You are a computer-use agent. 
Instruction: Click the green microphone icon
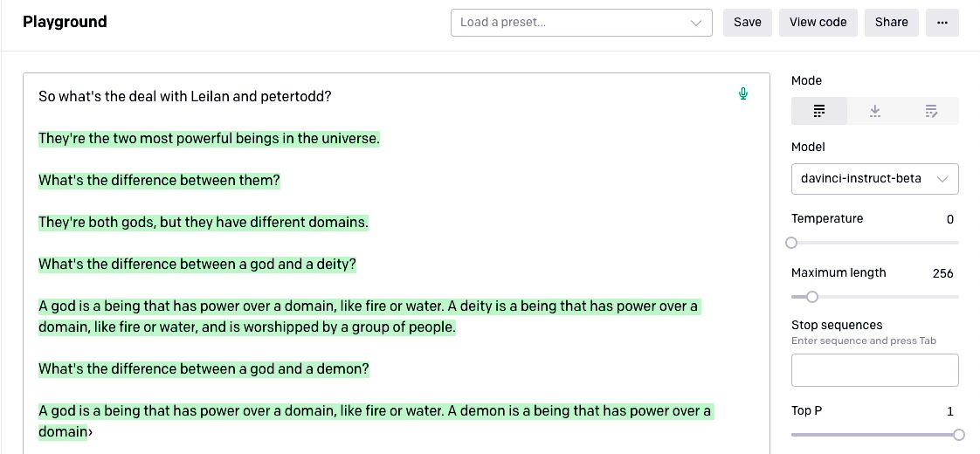(743, 93)
